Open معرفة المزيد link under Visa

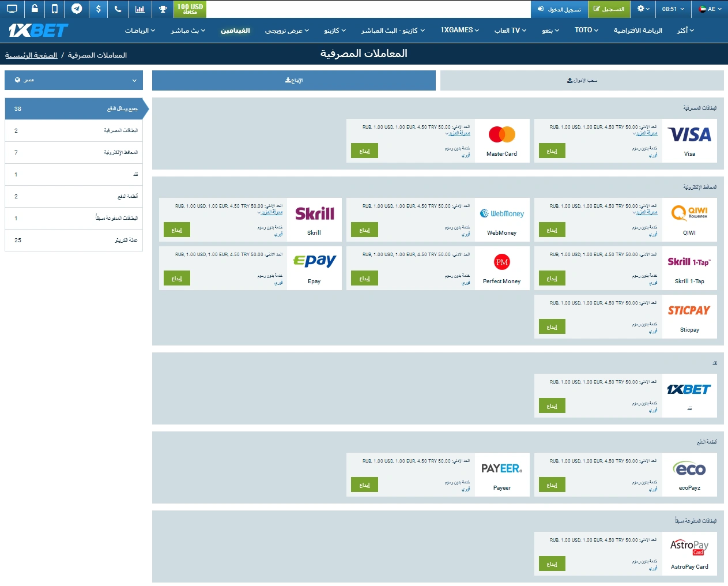[x=646, y=133]
